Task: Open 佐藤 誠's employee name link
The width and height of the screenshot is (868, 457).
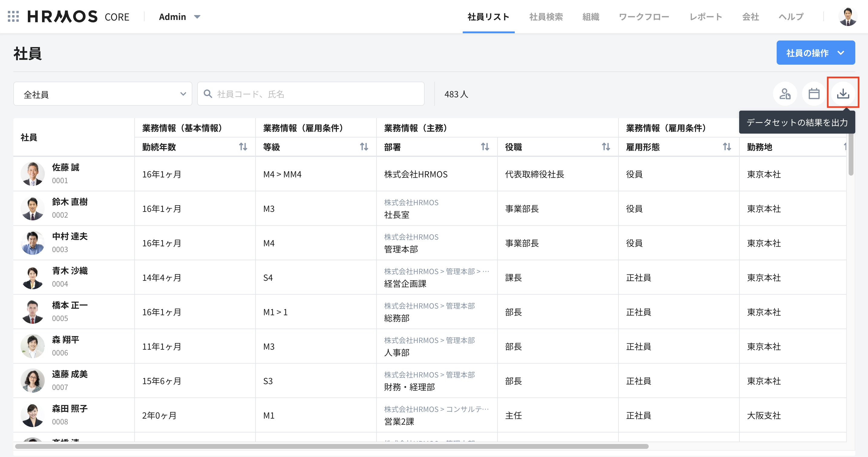Action: click(x=66, y=168)
